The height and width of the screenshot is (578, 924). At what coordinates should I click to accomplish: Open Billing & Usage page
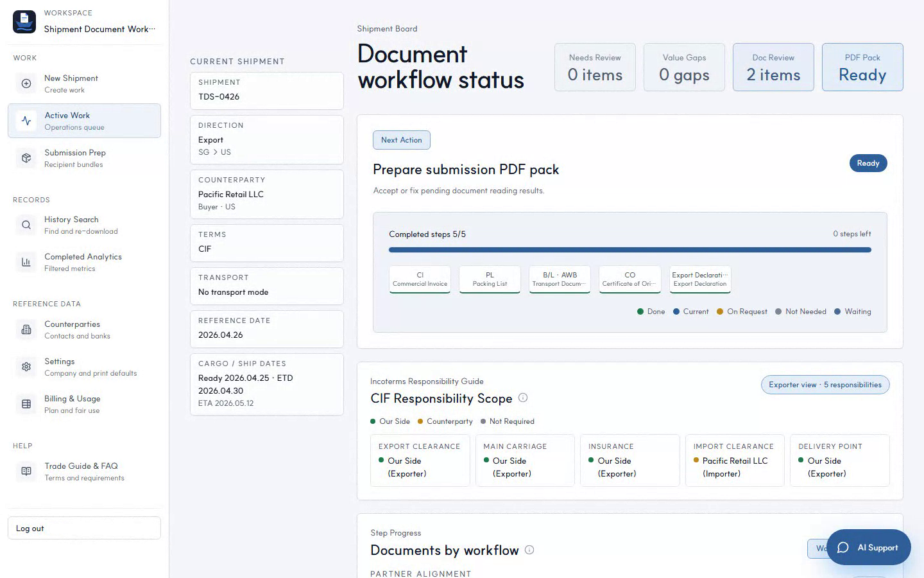84,404
